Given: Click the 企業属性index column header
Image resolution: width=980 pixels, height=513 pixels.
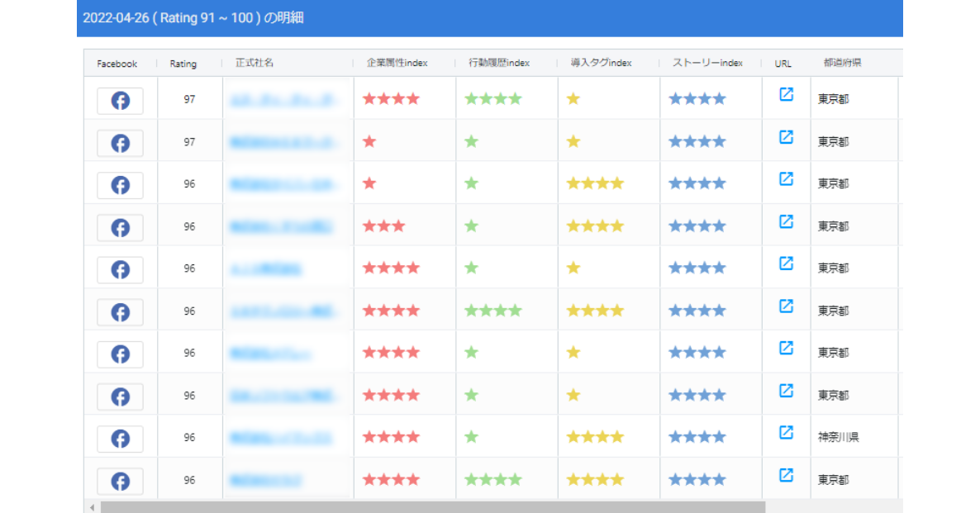Looking at the screenshot, I should click(x=397, y=64).
